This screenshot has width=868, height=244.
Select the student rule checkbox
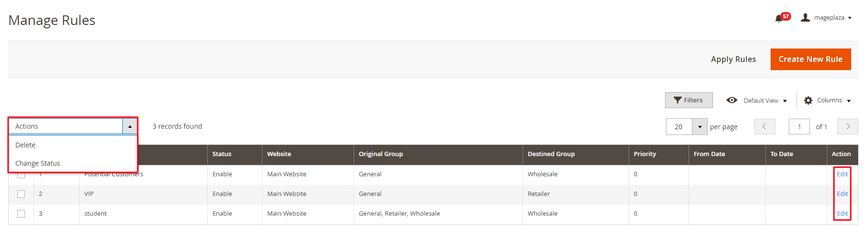click(21, 214)
